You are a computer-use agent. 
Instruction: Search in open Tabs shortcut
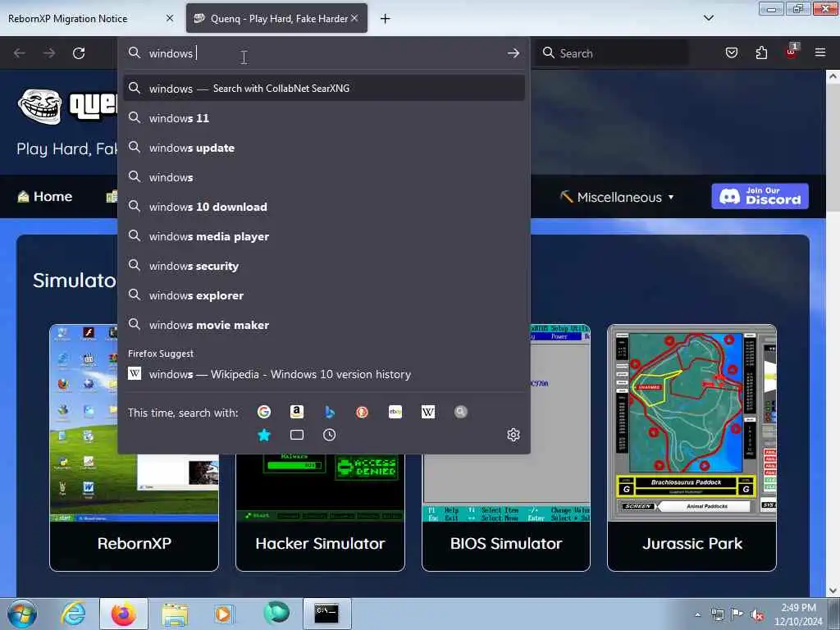click(297, 435)
